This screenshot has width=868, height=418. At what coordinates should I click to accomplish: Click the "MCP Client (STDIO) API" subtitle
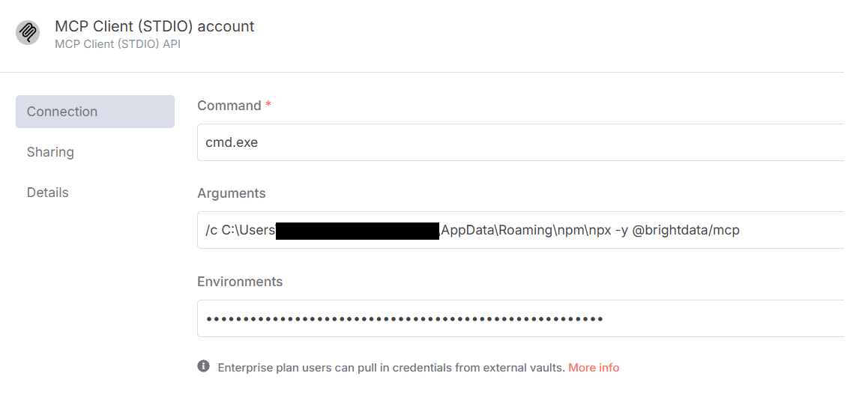tap(117, 44)
